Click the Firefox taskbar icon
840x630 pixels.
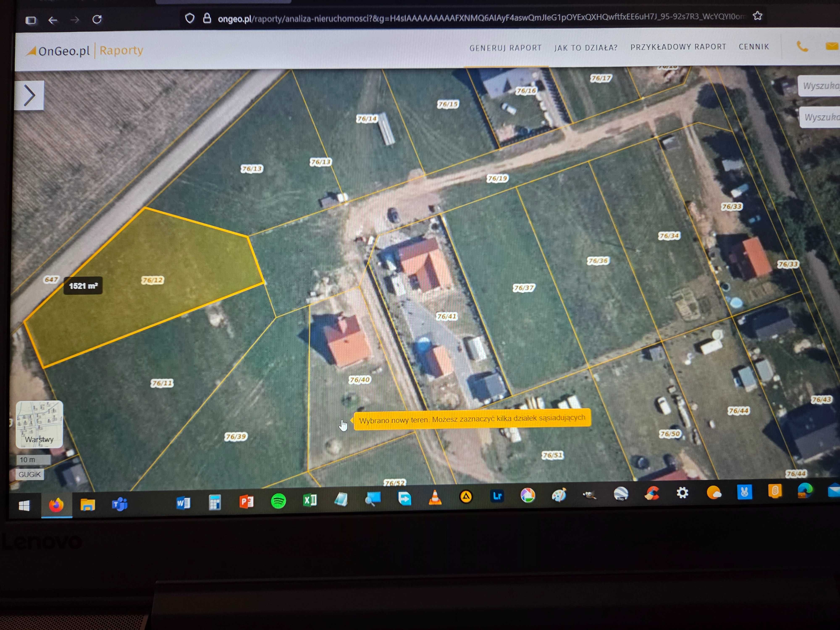point(56,505)
